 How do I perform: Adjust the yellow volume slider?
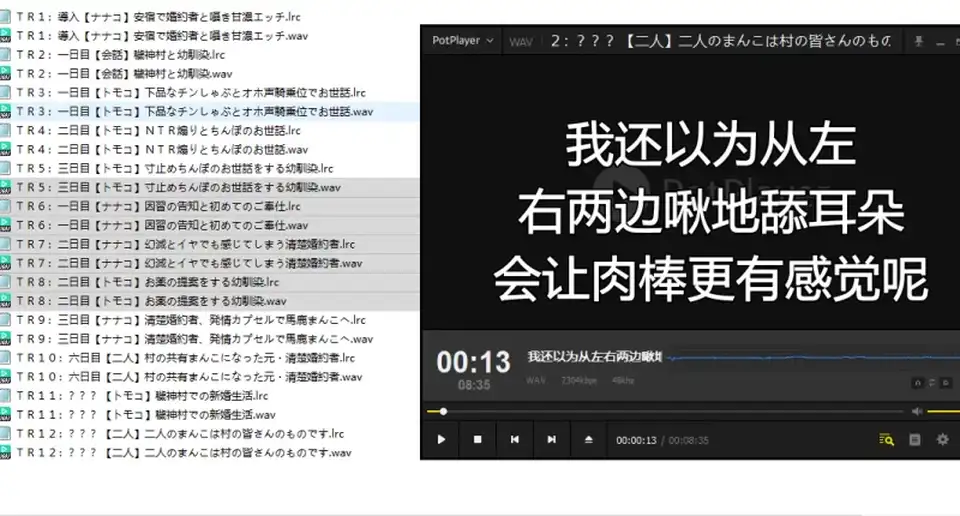pyautogui.click(x=943, y=411)
